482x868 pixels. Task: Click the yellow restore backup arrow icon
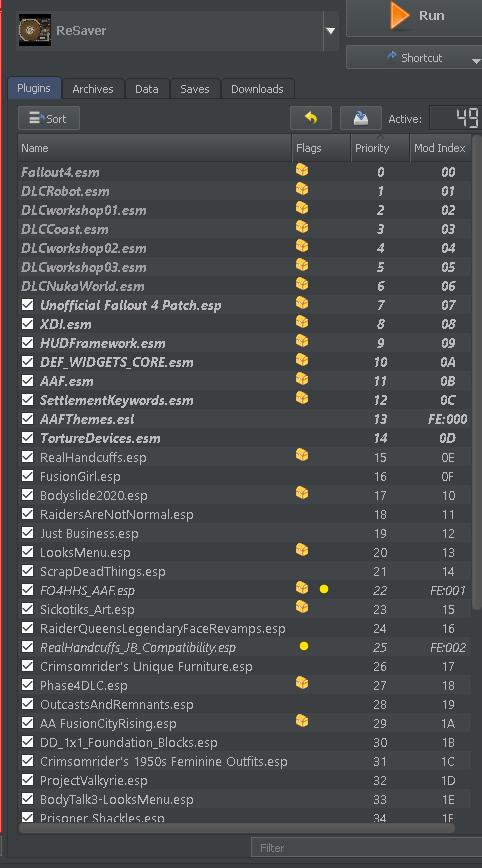click(311, 118)
